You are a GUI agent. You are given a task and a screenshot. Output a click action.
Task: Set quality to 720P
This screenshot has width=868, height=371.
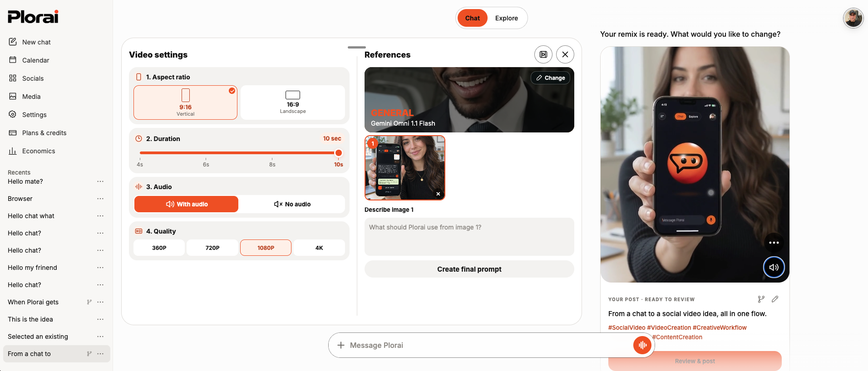[x=212, y=248]
